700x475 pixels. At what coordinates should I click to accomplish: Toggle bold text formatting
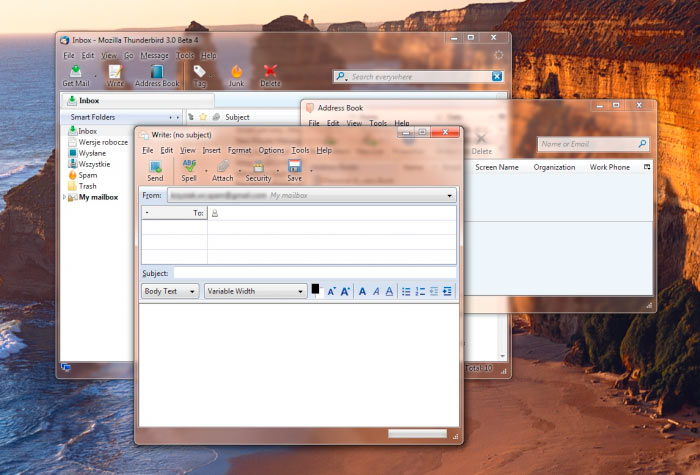(x=363, y=291)
